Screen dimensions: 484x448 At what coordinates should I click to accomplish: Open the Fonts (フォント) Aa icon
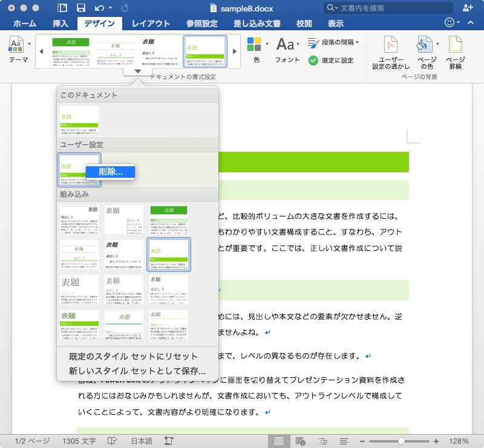pyautogui.click(x=285, y=44)
